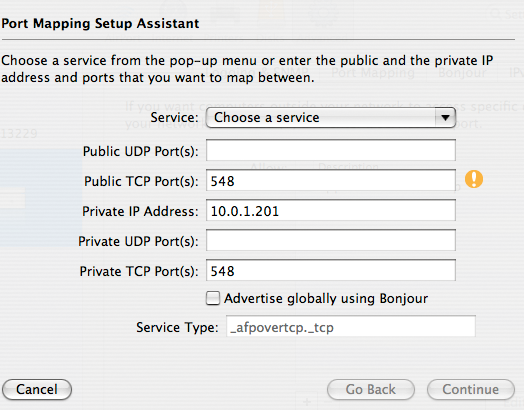Click Continue to proceed
Viewport: 524px width, 410px height.
click(471, 389)
